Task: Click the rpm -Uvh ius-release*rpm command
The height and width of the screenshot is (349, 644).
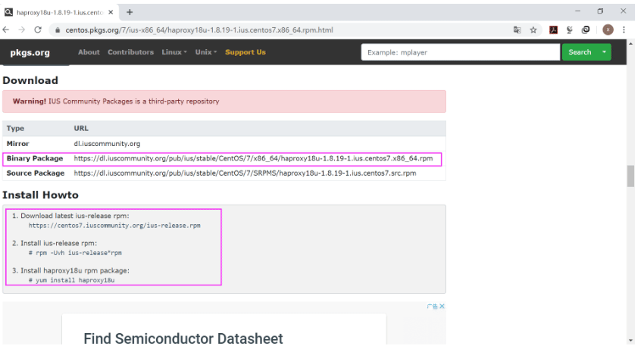Action: tap(75, 253)
